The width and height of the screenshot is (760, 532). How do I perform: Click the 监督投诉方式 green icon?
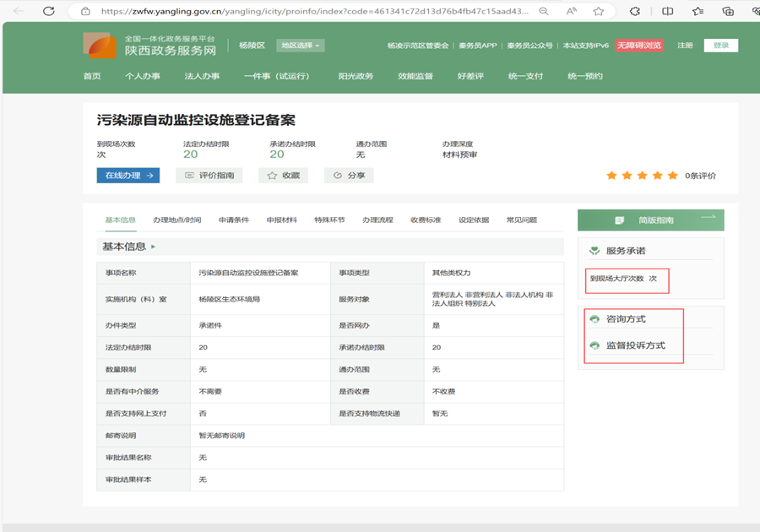coord(594,345)
